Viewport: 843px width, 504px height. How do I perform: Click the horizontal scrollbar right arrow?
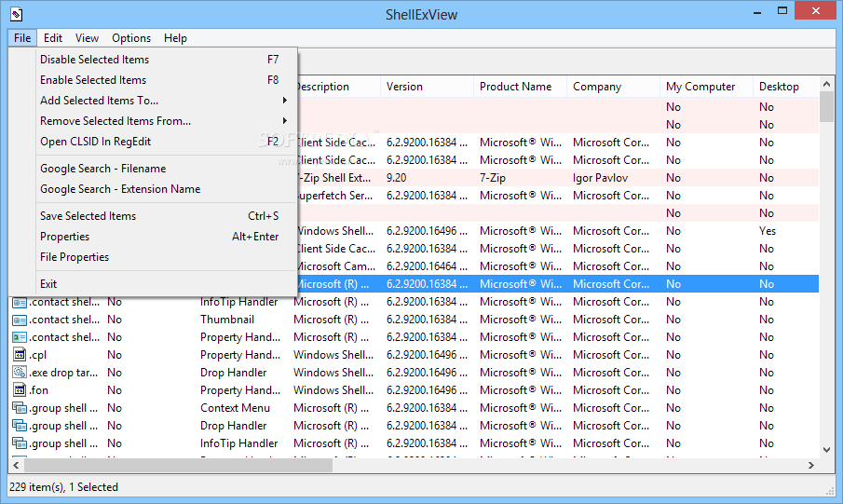pyautogui.click(x=811, y=465)
